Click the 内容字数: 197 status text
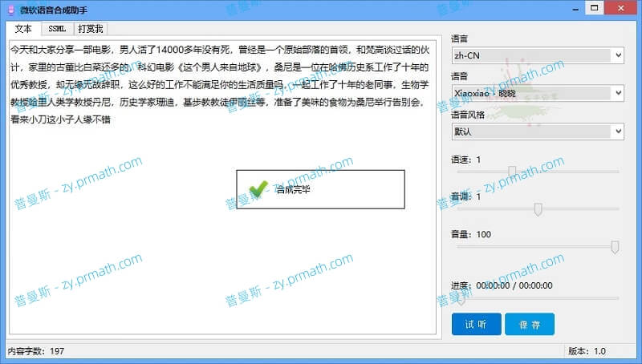 tap(36, 351)
